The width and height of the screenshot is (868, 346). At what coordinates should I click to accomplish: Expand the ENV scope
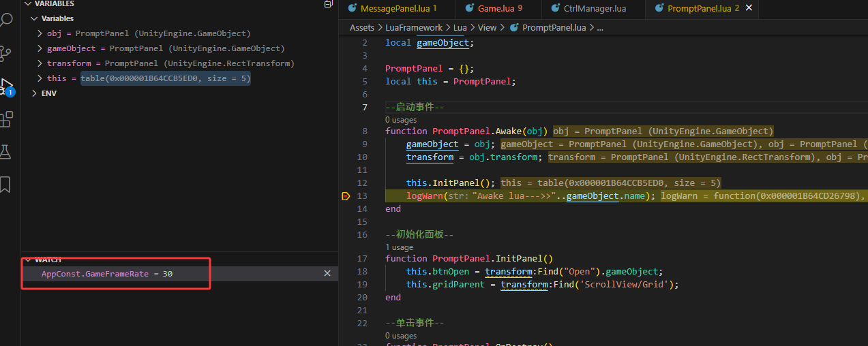point(35,93)
